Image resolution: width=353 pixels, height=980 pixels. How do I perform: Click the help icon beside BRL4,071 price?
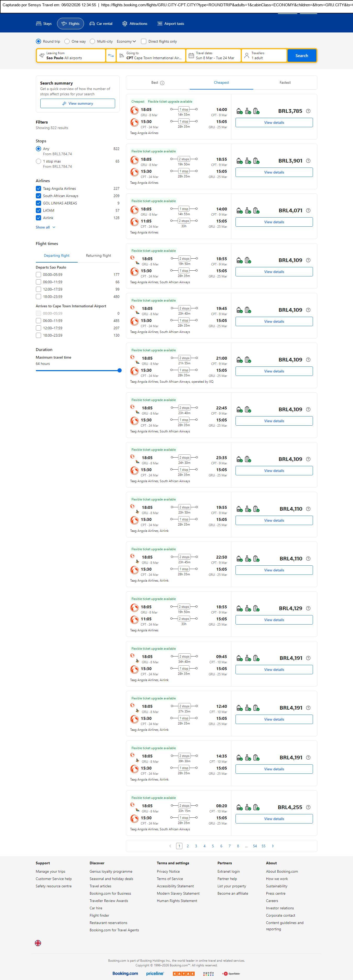(x=308, y=210)
